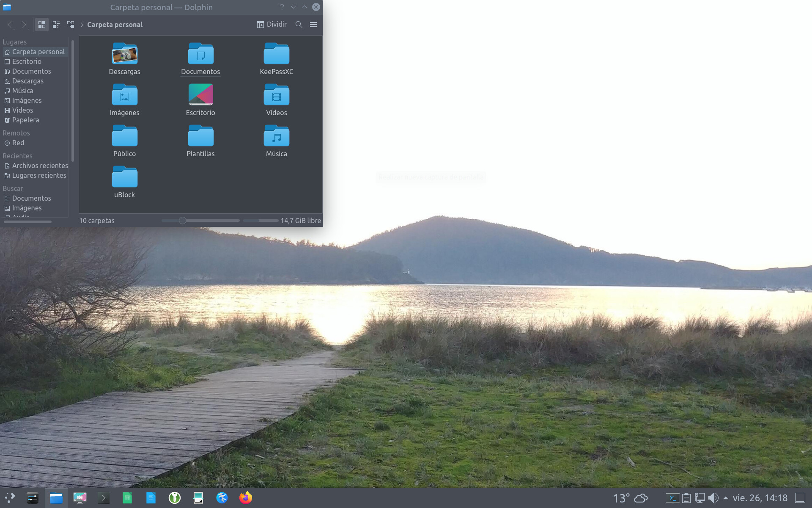812x508 pixels.
Task: Click the Dolphin taskbar entry
Action: point(56,498)
